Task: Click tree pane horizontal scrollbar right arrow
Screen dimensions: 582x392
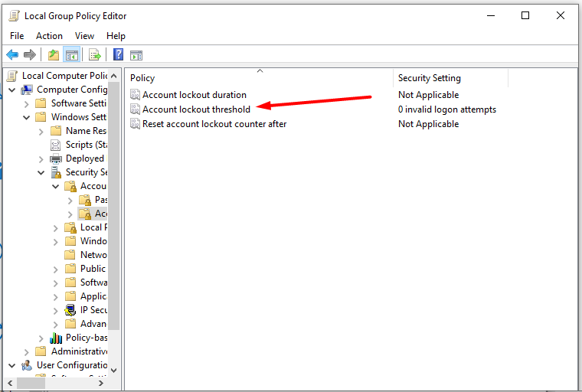Action: pos(101,383)
